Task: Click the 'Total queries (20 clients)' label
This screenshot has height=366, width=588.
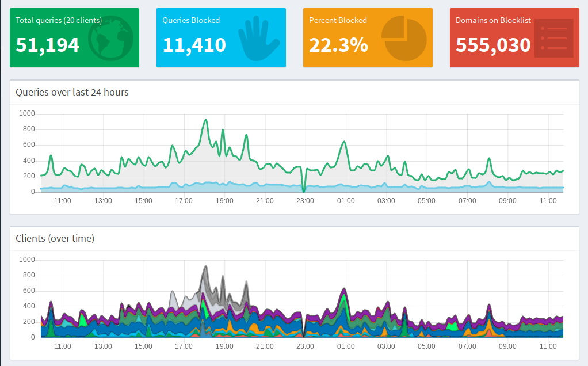Action: coord(59,20)
